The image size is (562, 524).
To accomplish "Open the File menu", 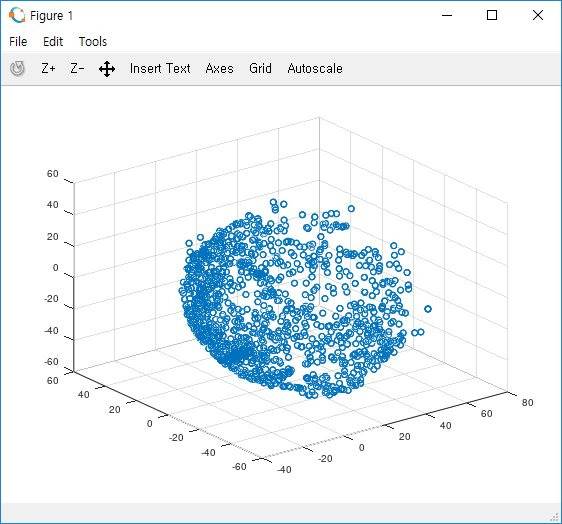I will (18, 42).
